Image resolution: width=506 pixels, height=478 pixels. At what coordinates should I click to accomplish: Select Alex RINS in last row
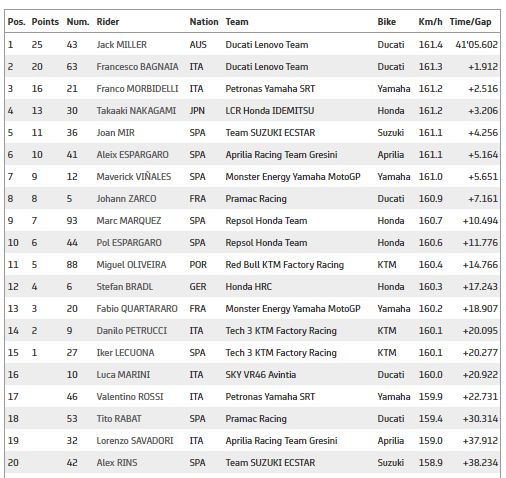117,463
